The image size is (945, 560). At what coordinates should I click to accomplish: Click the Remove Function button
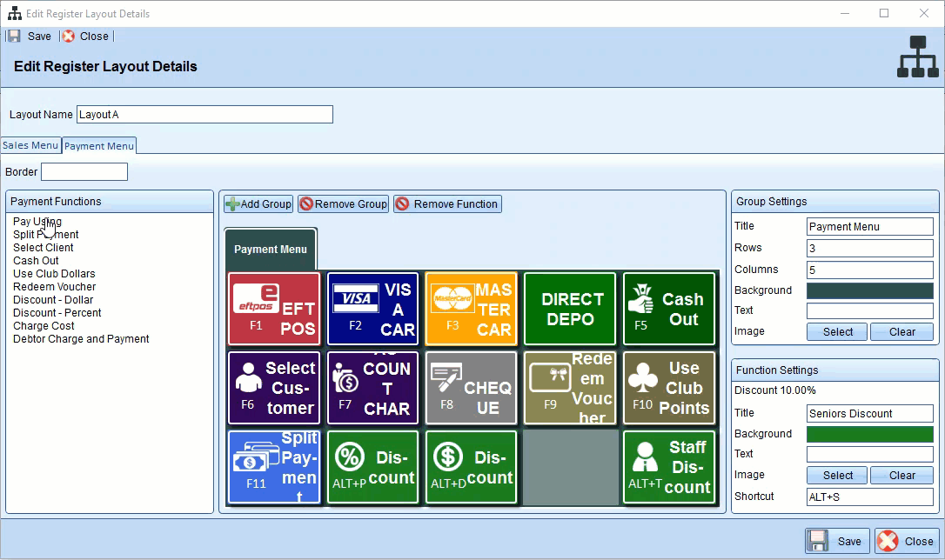448,204
